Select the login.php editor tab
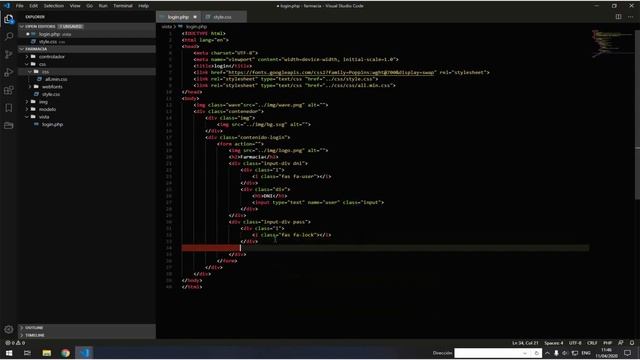The width and height of the screenshot is (640, 360). click(x=178, y=17)
